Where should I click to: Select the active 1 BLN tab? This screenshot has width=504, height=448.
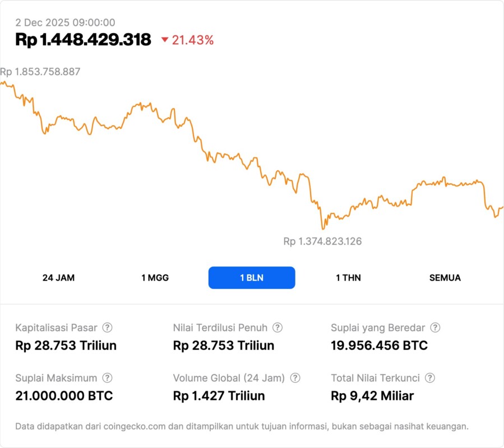252,278
